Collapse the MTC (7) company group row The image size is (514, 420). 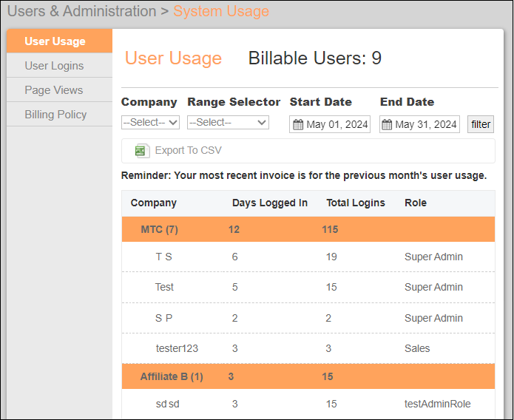(x=159, y=229)
